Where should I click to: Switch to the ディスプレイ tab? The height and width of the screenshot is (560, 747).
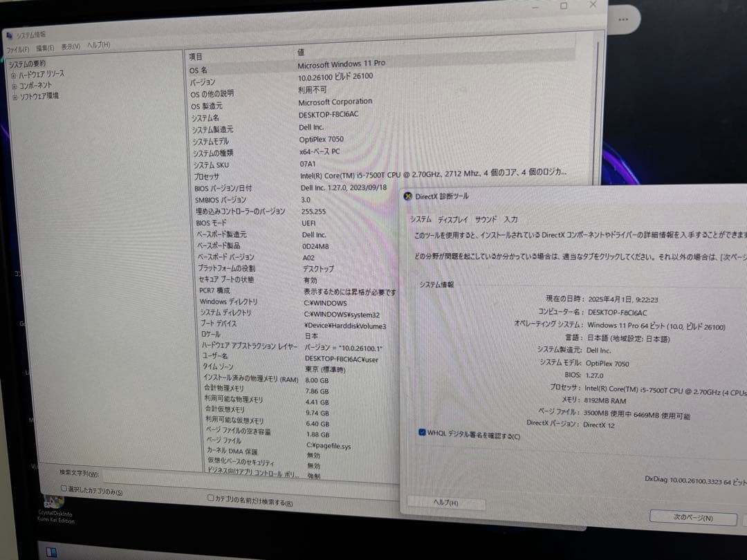pyautogui.click(x=453, y=220)
